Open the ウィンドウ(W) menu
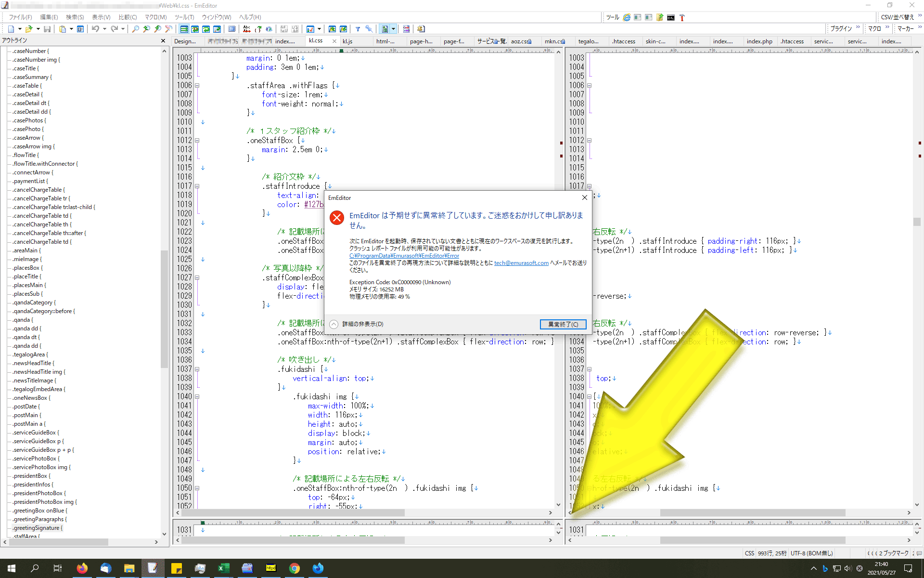924x578 pixels. click(x=216, y=17)
